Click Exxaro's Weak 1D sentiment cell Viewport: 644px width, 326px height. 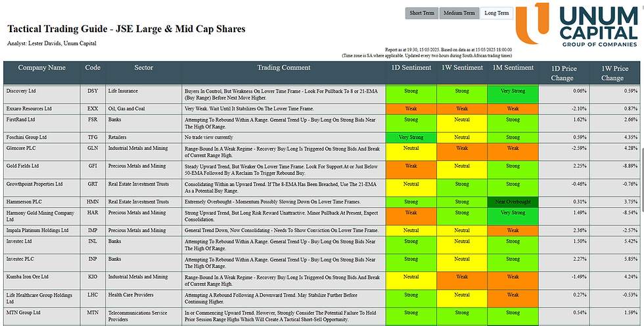coord(411,109)
